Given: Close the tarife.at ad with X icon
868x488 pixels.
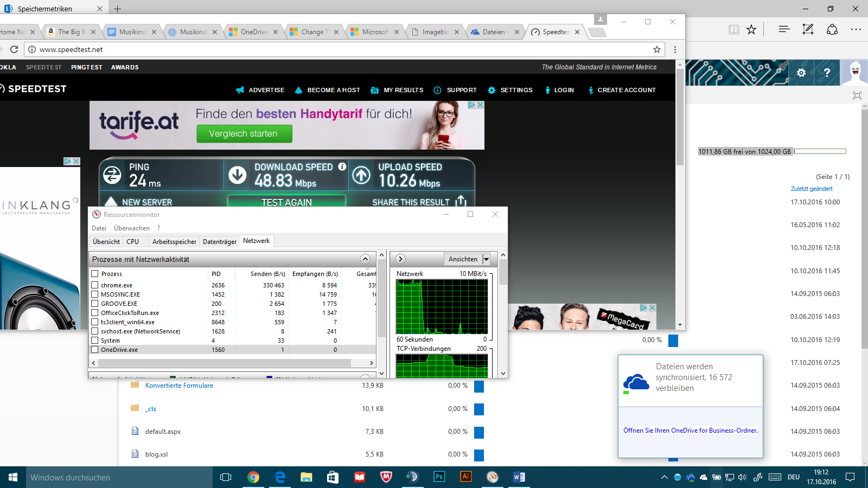Looking at the screenshot, I should pos(480,105).
